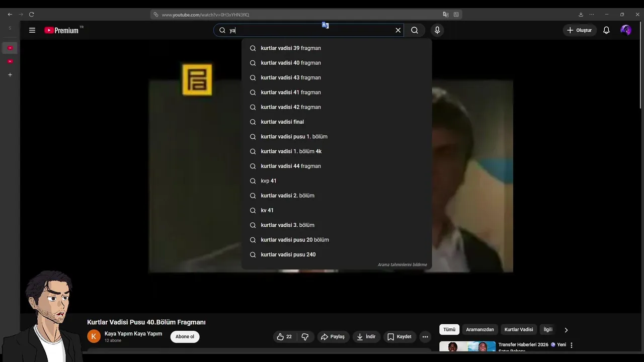Add new tab with sidebar plus icon
Image resolution: width=644 pixels, height=362 pixels.
coord(10,75)
